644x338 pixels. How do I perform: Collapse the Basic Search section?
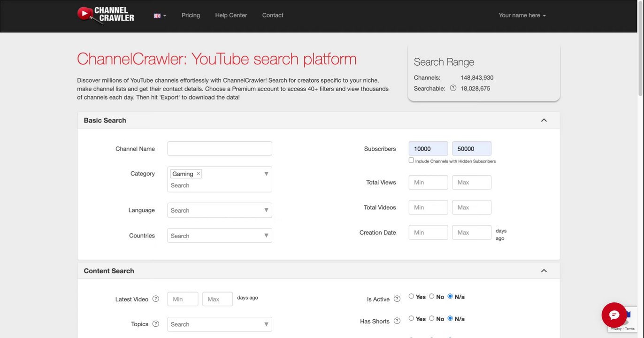click(544, 120)
